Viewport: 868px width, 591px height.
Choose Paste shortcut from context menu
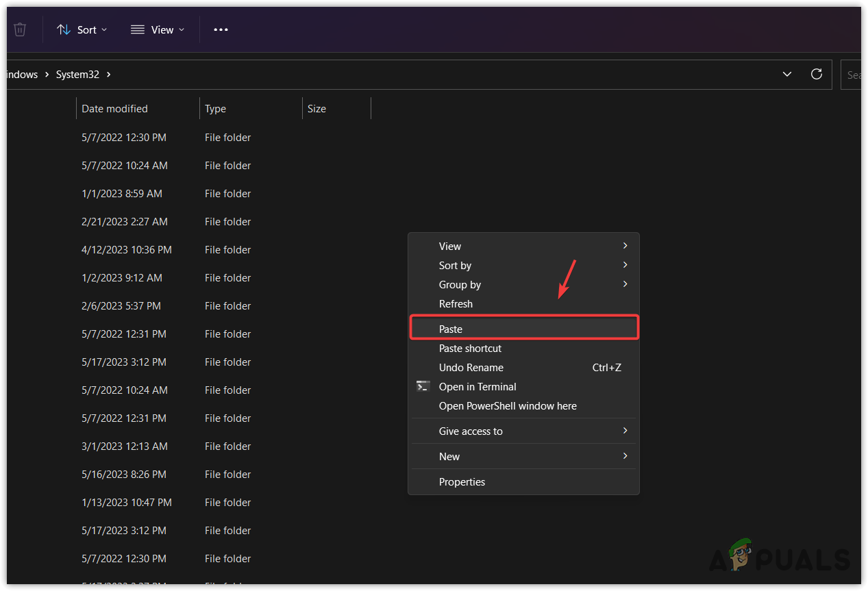[470, 349]
